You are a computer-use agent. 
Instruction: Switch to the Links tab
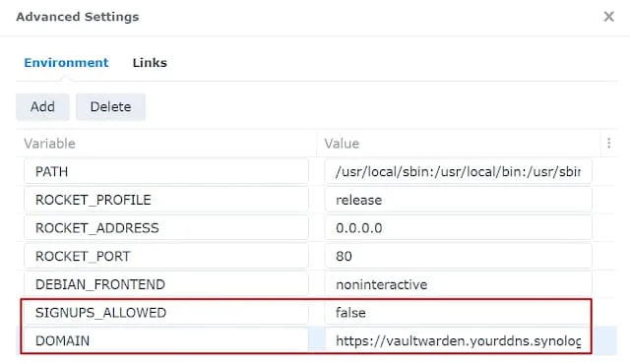point(150,63)
